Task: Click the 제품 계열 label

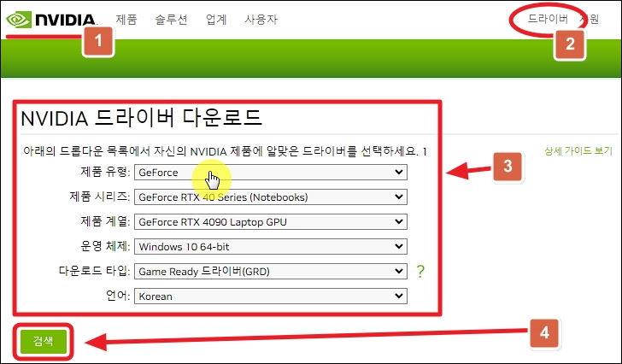Action: point(105,221)
